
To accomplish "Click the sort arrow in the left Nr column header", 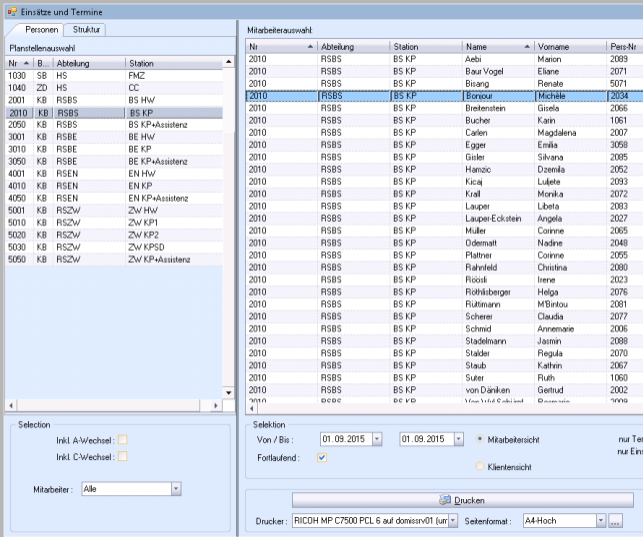I will click(25, 63).
